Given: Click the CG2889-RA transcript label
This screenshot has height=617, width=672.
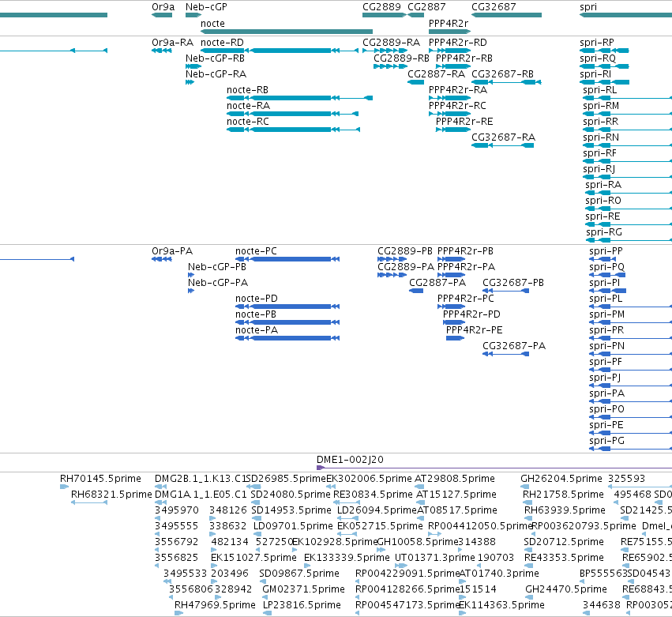Looking at the screenshot, I should tap(392, 43).
